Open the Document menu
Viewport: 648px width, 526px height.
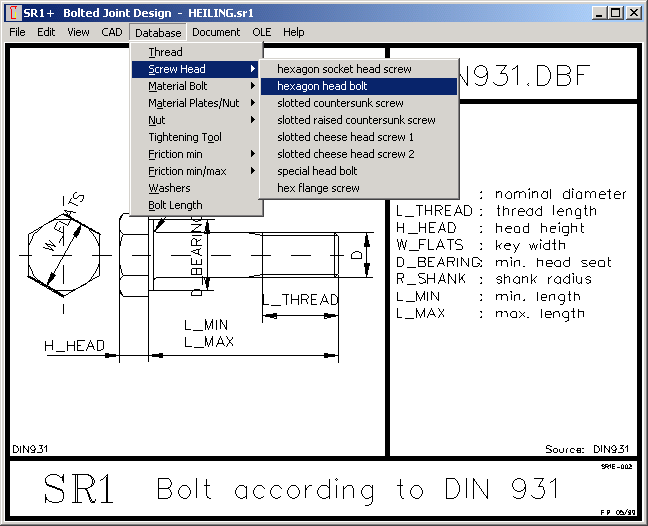(x=216, y=32)
